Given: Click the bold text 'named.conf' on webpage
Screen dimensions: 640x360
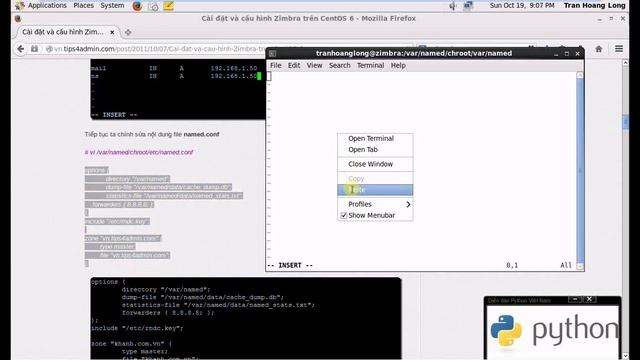Looking at the screenshot, I should 201,134.
